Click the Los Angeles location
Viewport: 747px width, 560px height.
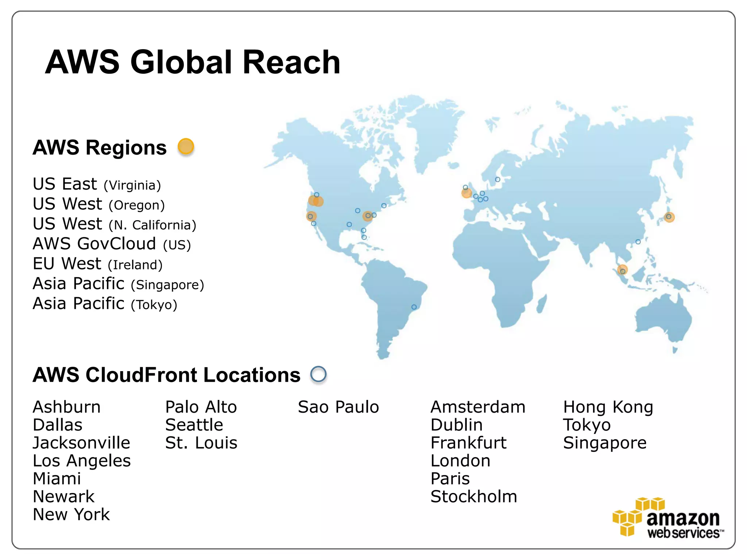click(82, 461)
